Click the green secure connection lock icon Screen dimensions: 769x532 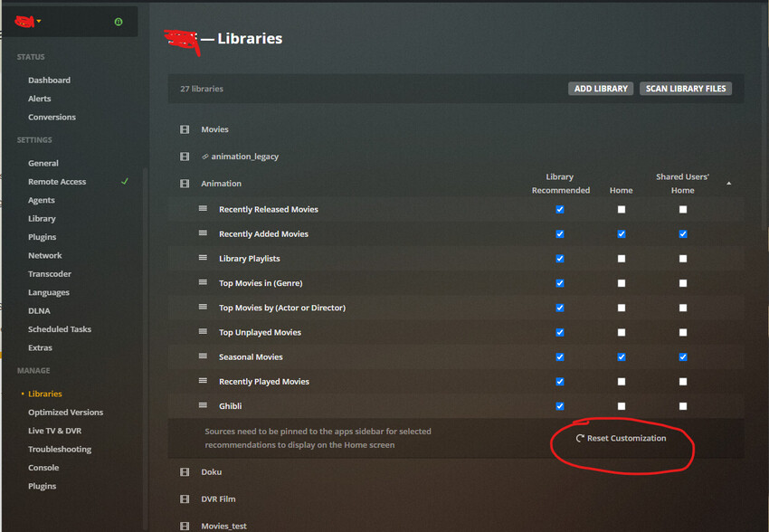click(x=119, y=22)
